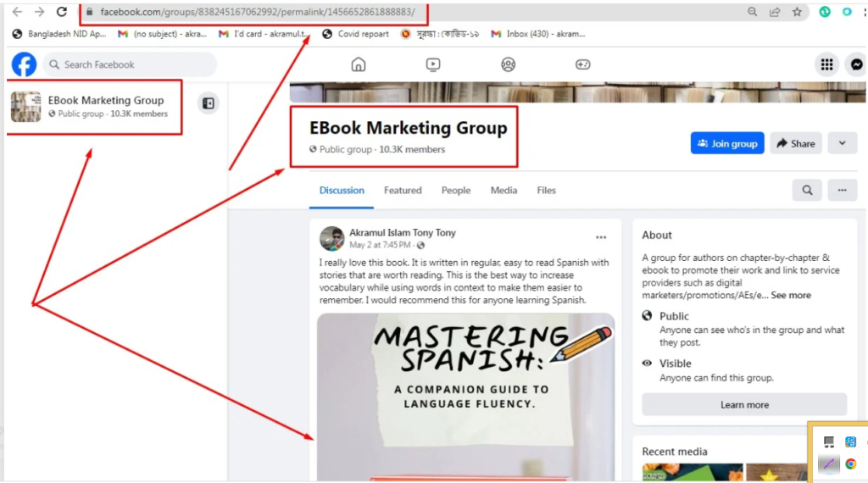This screenshot has width=868, height=483.
Task: Open the Covid repoart bookmark
Action: point(355,34)
